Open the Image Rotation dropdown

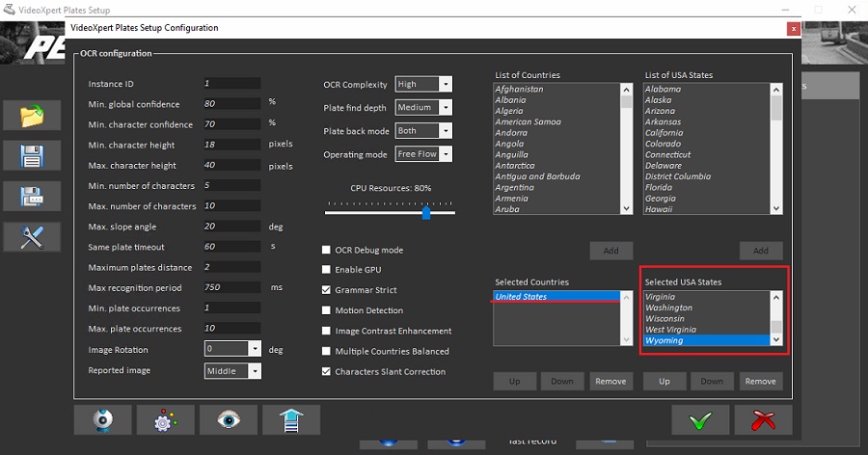pos(255,349)
